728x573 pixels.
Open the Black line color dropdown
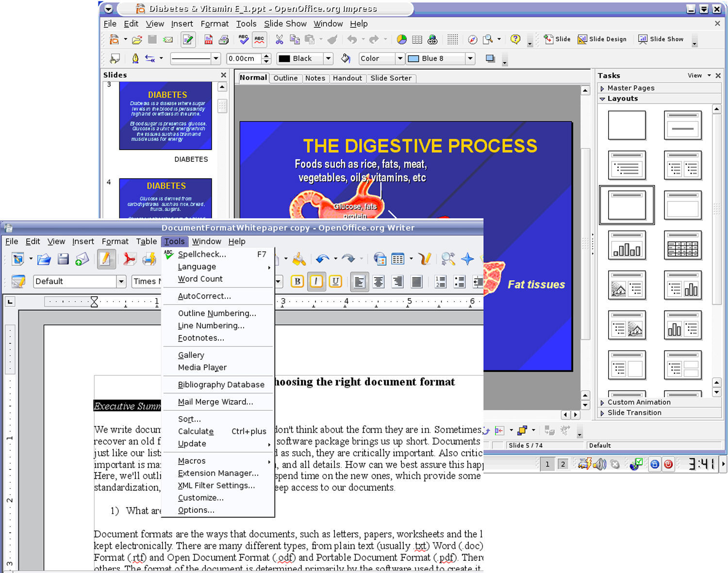[329, 59]
